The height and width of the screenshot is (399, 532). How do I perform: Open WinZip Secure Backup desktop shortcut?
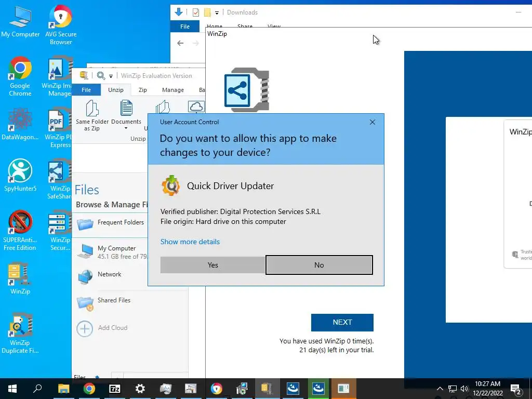(x=60, y=231)
